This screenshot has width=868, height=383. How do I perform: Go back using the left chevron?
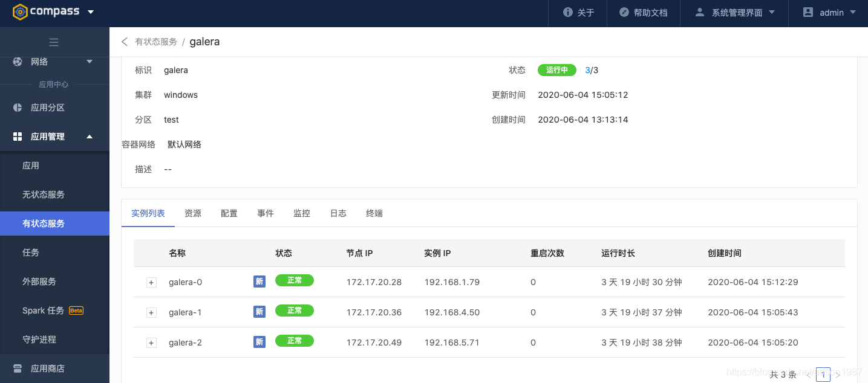[x=125, y=42]
